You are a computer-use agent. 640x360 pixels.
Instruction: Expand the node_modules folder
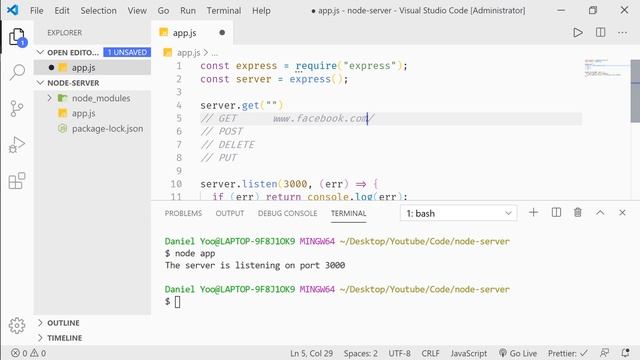49,98
